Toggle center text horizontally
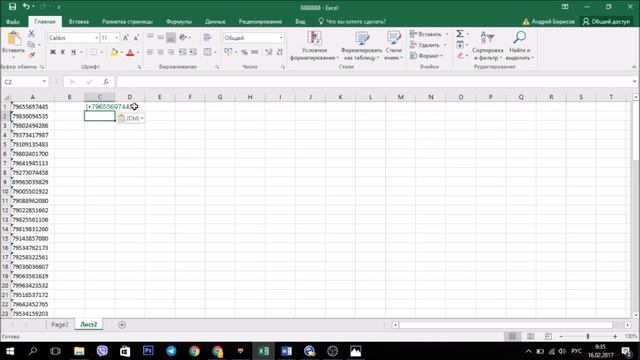This screenshot has width=640, height=360. pyautogui.click(x=160, y=52)
